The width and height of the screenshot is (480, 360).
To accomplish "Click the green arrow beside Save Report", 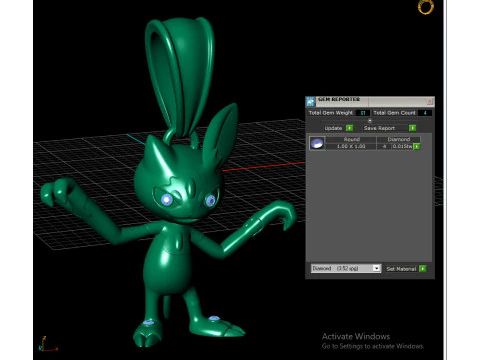I will point(412,128).
